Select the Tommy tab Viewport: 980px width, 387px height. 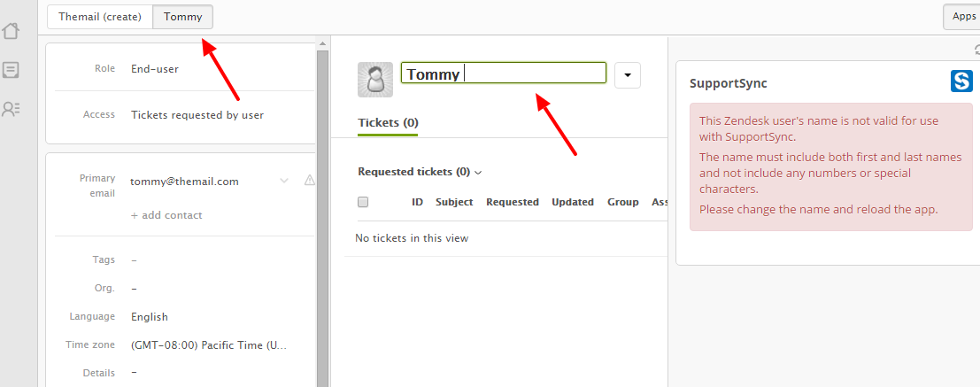[x=182, y=17]
